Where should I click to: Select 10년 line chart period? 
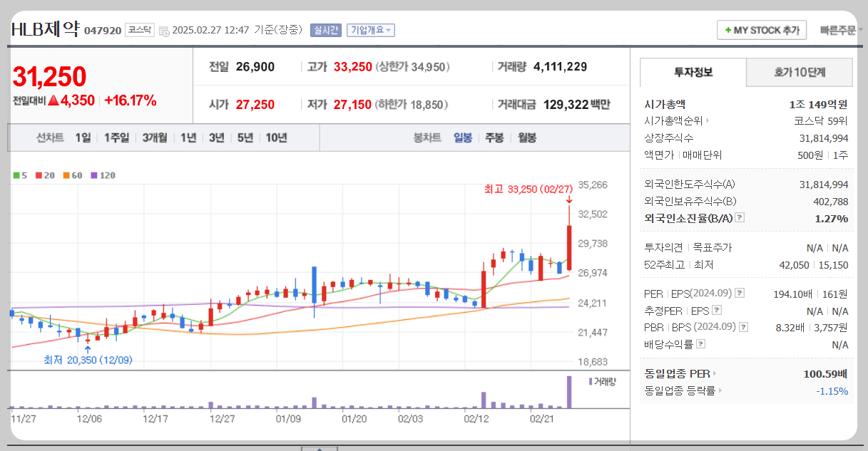pyautogui.click(x=276, y=138)
